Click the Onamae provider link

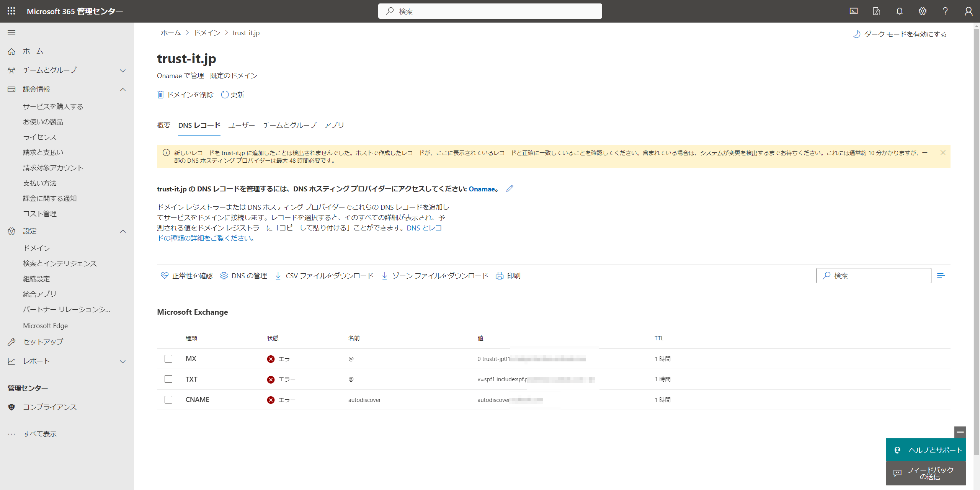tap(482, 189)
